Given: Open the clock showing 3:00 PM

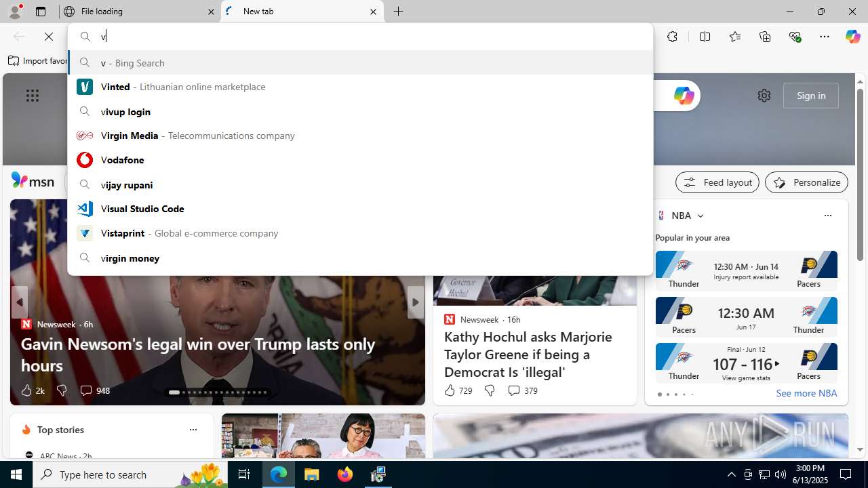Looking at the screenshot, I should pos(810,474).
